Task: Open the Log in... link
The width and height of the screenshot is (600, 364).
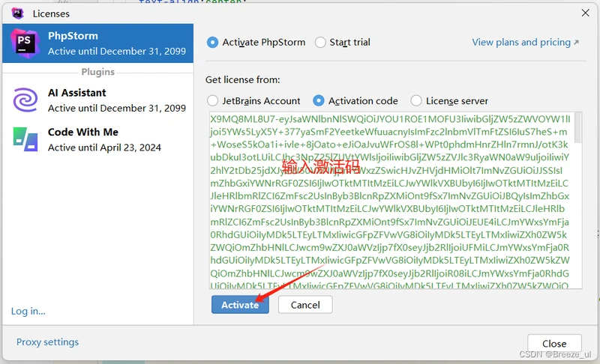Action: coord(28,311)
